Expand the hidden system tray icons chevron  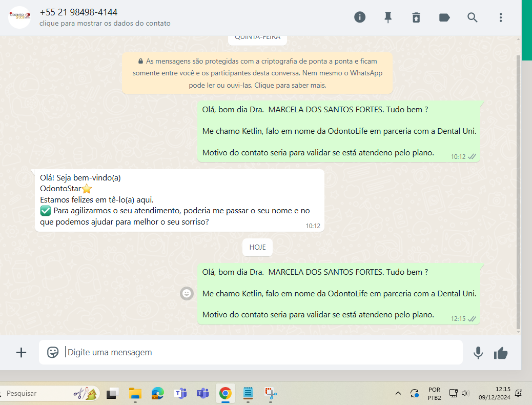(x=398, y=393)
